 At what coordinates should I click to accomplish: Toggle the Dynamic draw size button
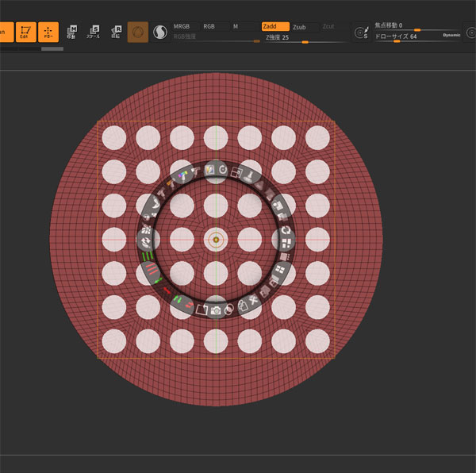451,35
